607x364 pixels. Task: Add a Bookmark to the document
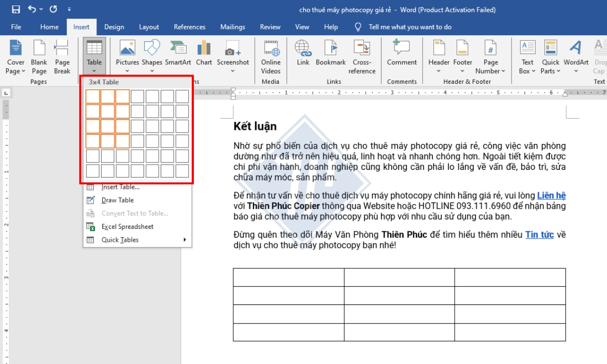pos(329,55)
